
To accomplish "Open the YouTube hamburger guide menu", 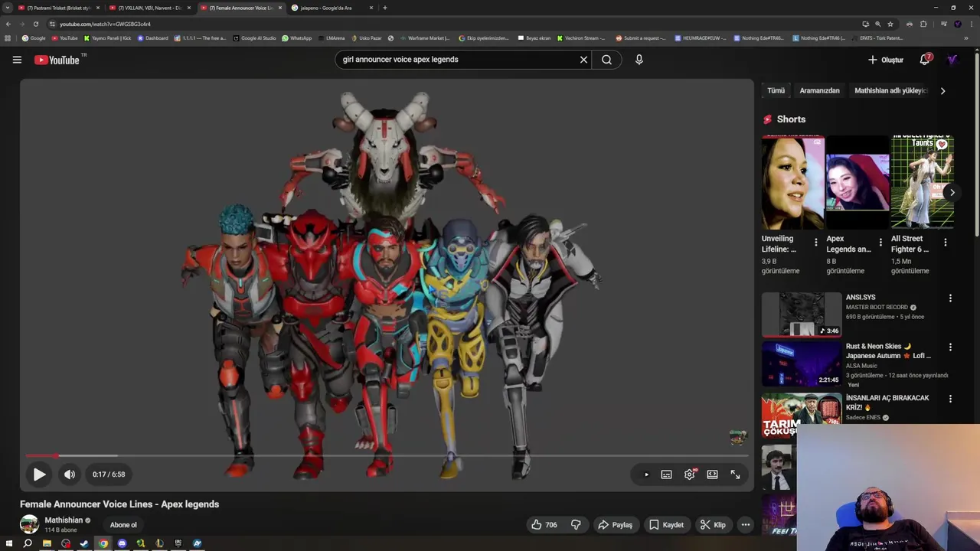I will point(17,60).
